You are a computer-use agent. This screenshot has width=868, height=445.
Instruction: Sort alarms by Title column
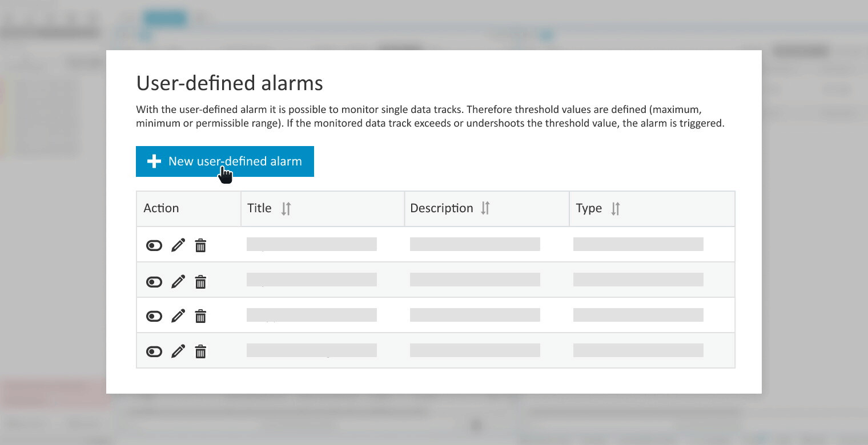click(286, 208)
